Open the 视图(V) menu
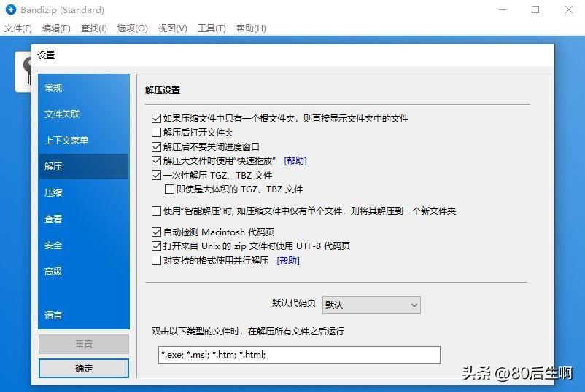 tap(172, 28)
